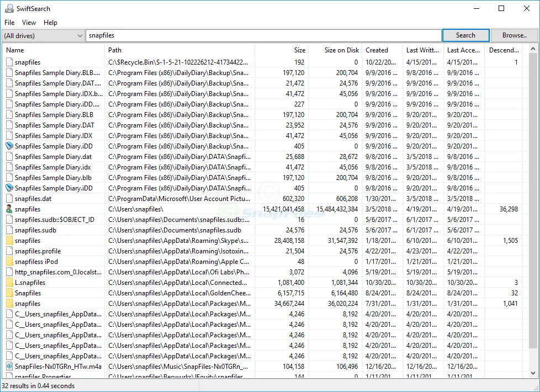Click the Search button
This screenshot has height=392, width=540.
(x=465, y=35)
